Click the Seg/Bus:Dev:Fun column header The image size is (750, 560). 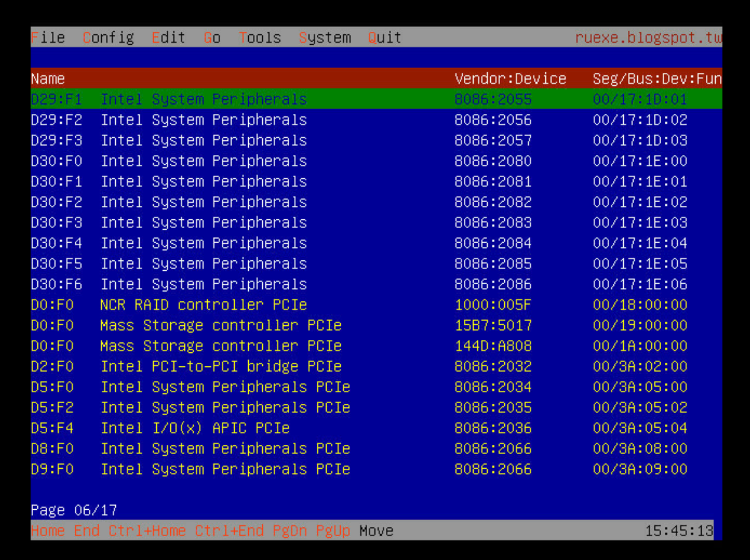coord(657,78)
